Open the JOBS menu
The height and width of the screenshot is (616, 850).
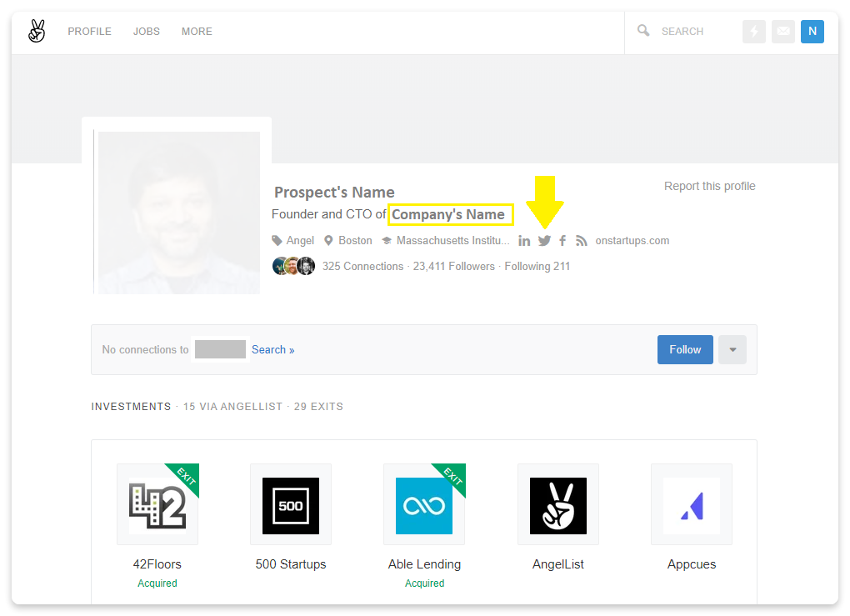tap(147, 32)
